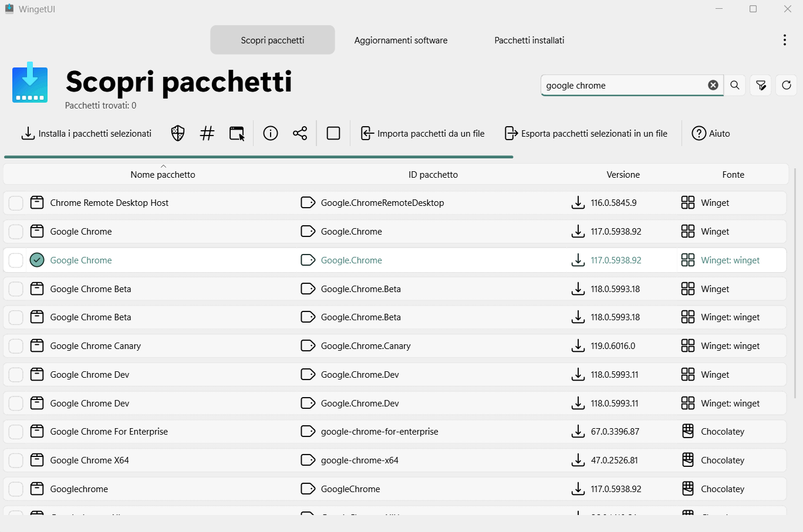Check the Google Chrome Winget row checkbox

[x=16, y=232]
